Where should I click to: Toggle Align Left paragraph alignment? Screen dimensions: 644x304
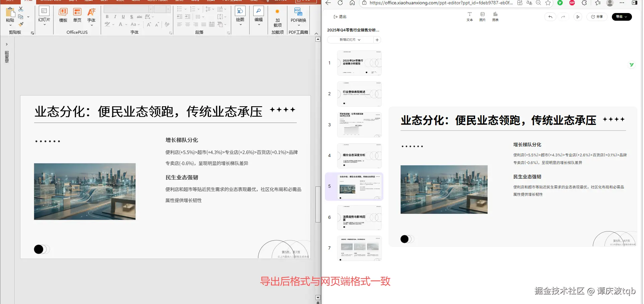(x=180, y=24)
